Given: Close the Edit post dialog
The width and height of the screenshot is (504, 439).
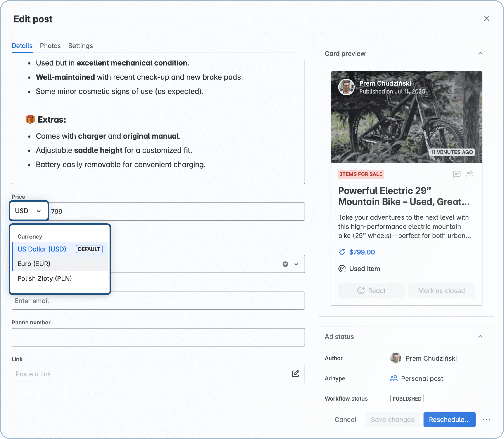Looking at the screenshot, I should (x=486, y=18).
